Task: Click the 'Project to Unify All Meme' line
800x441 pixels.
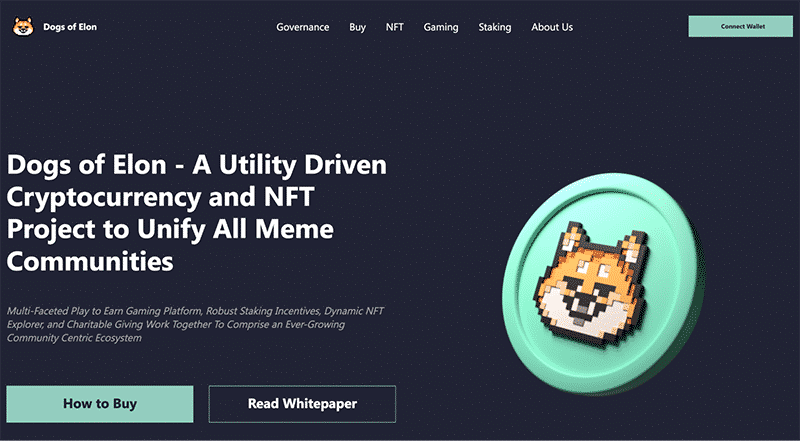Action: click(170, 230)
